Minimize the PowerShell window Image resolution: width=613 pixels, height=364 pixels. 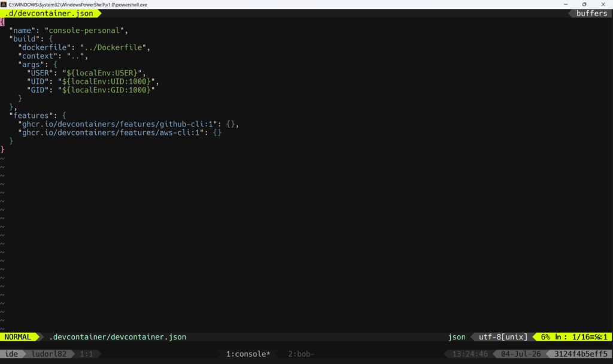click(566, 4)
